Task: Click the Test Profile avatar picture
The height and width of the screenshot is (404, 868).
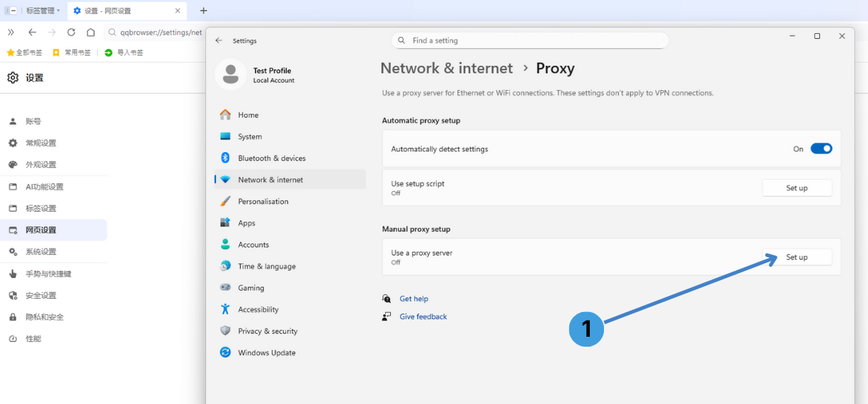Action: [231, 74]
